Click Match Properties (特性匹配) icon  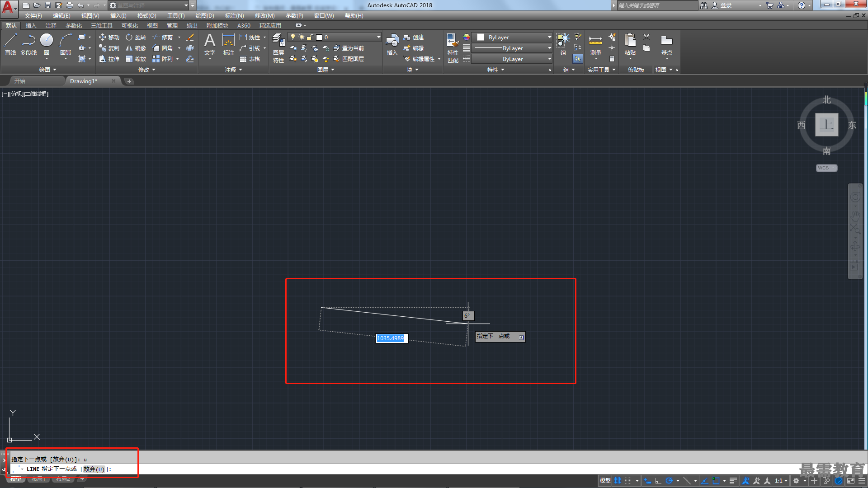click(x=453, y=48)
